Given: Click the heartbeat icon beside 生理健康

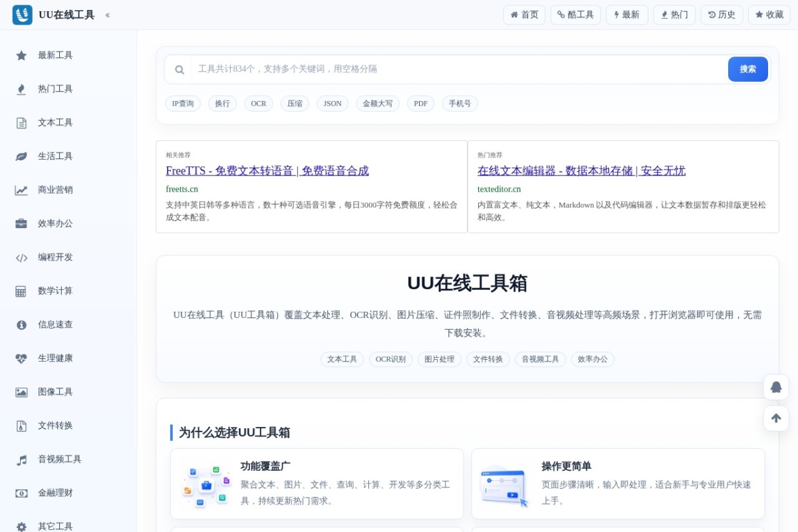Looking at the screenshot, I should pos(21,358).
